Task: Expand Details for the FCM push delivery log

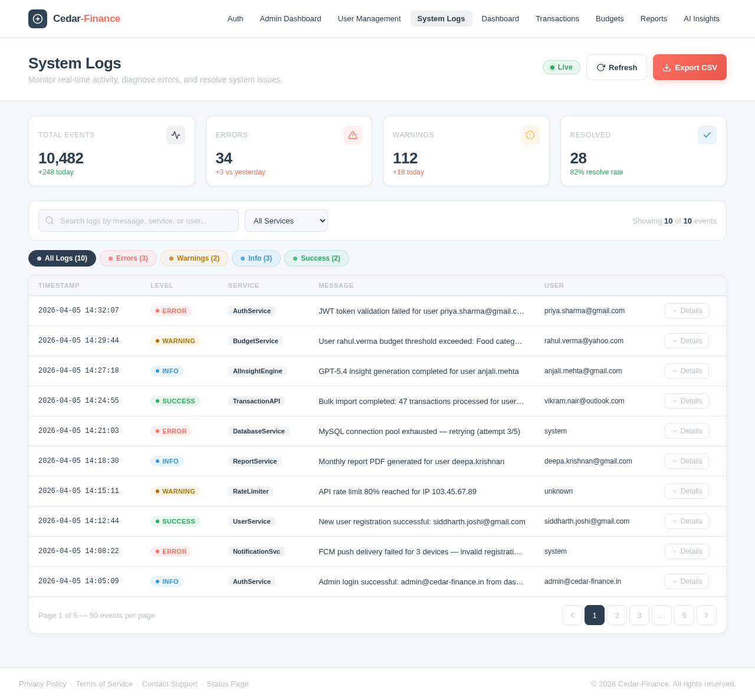Action: click(x=687, y=551)
